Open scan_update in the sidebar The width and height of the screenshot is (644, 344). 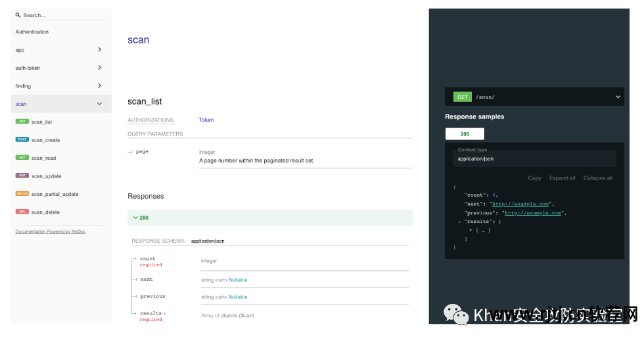(x=47, y=176)
